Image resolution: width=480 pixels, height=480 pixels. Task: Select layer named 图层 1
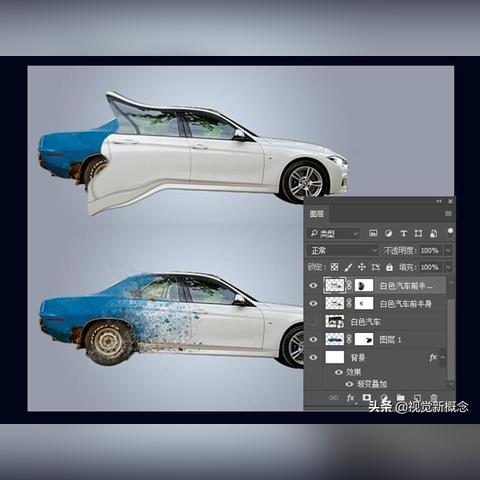point(390,340)
